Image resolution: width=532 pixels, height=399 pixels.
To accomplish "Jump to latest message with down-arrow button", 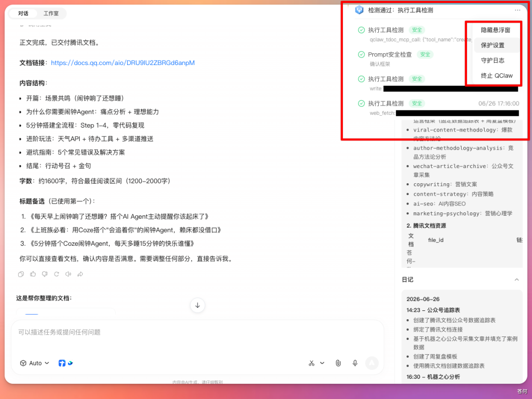I will point(198,305).
